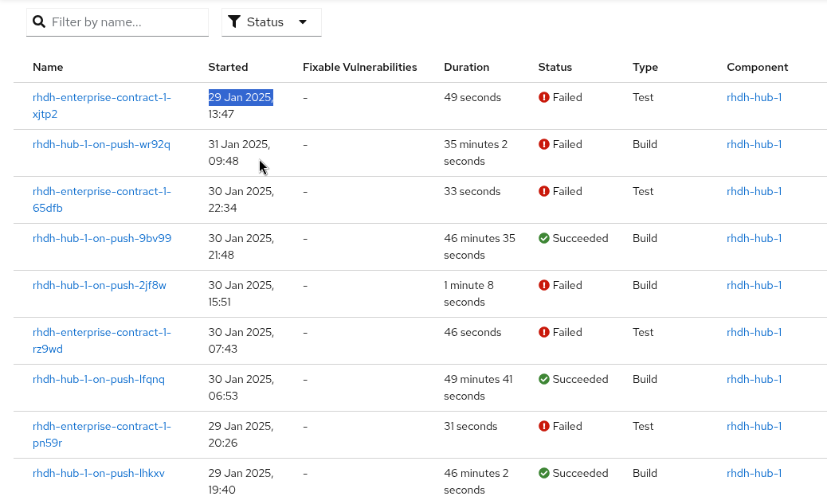Click the Failed icon for rhdh-enterprise-contract-1-xjtp2
The height and width of the screenshot is (504, 827).
pos(544,98)
